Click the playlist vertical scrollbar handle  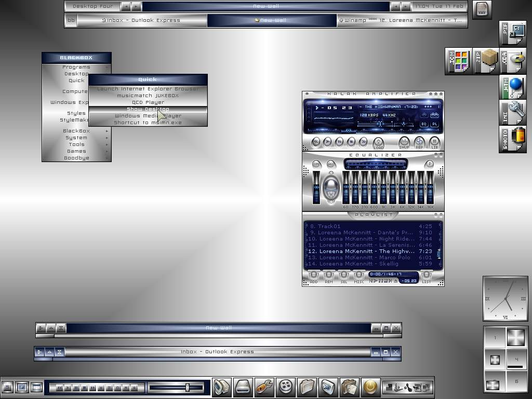(x=438, y=254)
